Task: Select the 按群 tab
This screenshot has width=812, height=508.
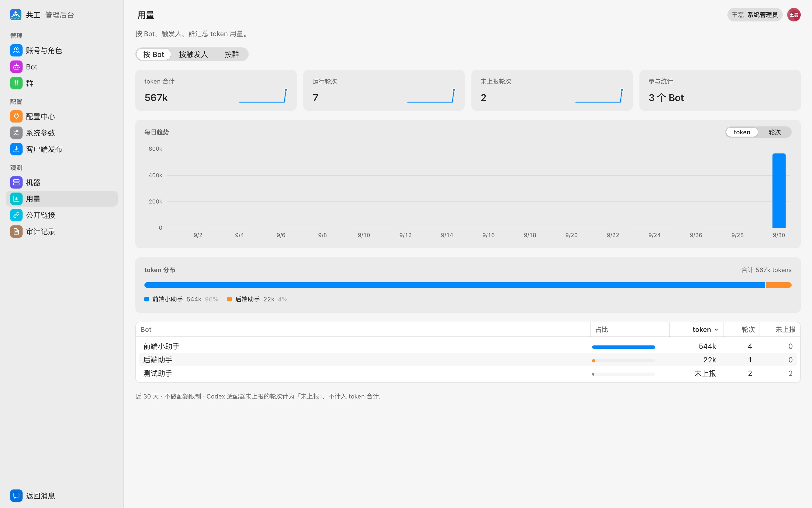Action: (x=231, y=54)
